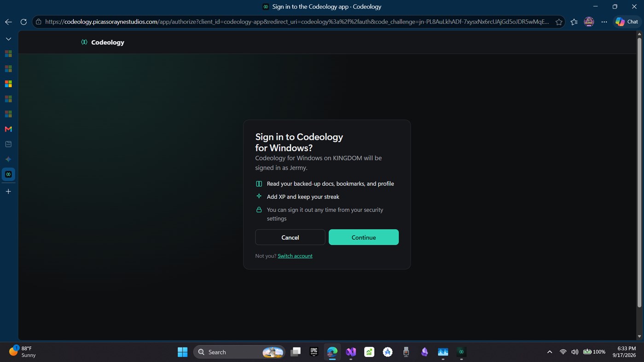Show hidden system tray icons
Image resolution: width=644 pixels, height=362 pixels.
(550, 352)
